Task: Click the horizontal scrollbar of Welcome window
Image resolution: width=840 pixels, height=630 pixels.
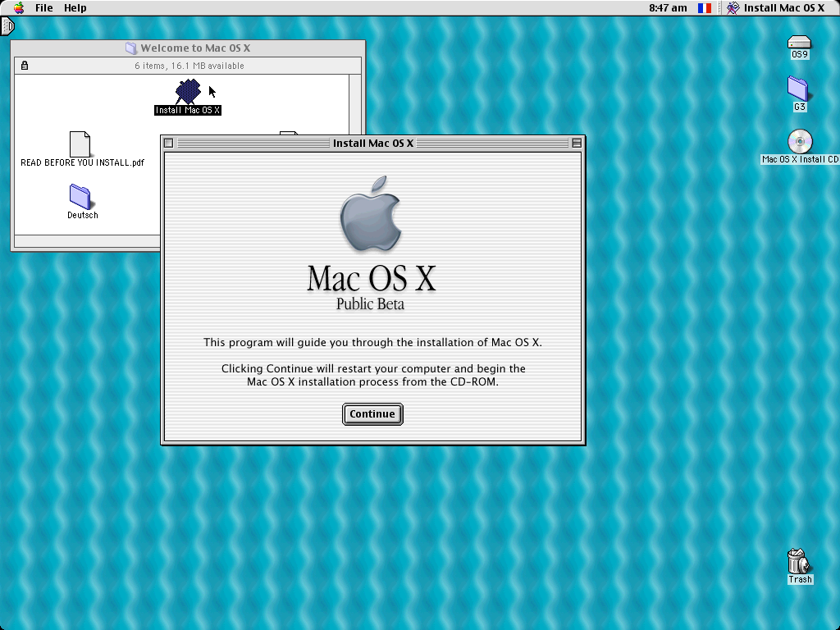Action: click(x=87, y=242)
